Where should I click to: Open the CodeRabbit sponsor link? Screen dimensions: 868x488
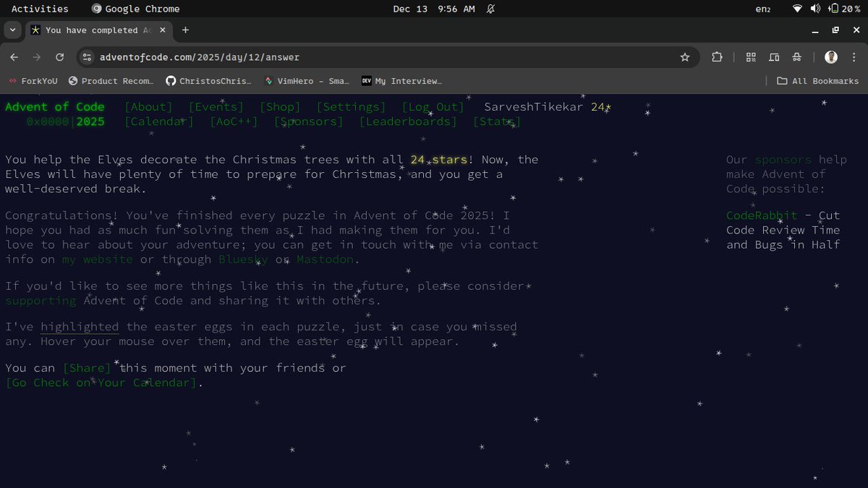(x=762, y=215)
